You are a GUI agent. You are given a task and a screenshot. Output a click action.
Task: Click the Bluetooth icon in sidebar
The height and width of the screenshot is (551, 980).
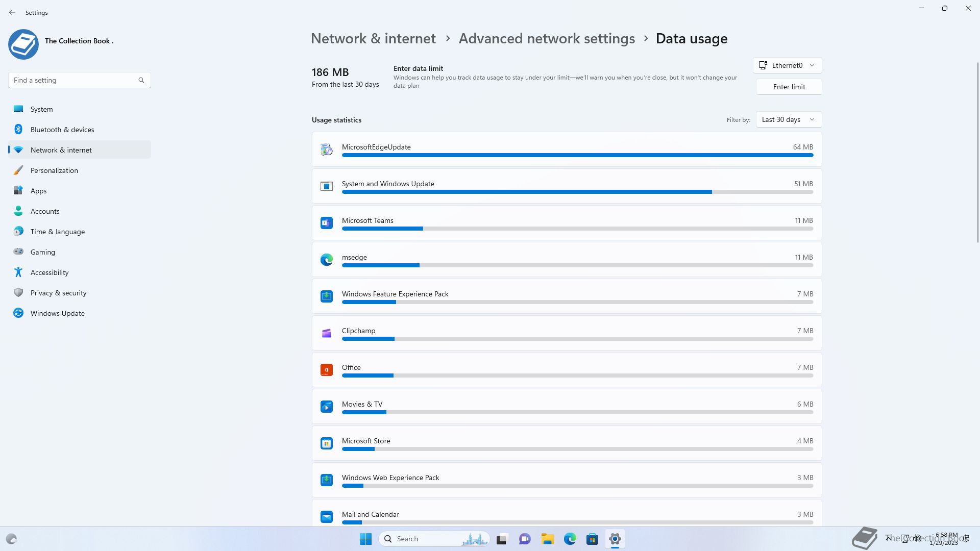tap(18, 129)
